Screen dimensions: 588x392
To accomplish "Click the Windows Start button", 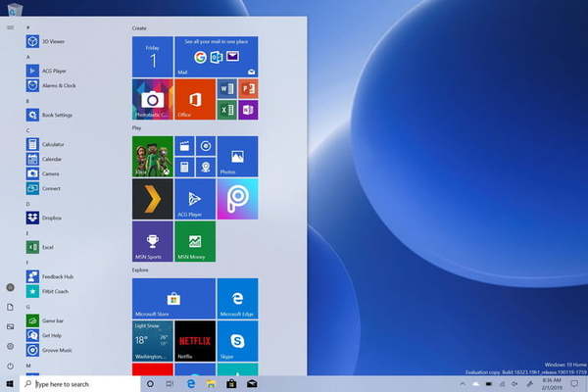I will click(10, 384).
